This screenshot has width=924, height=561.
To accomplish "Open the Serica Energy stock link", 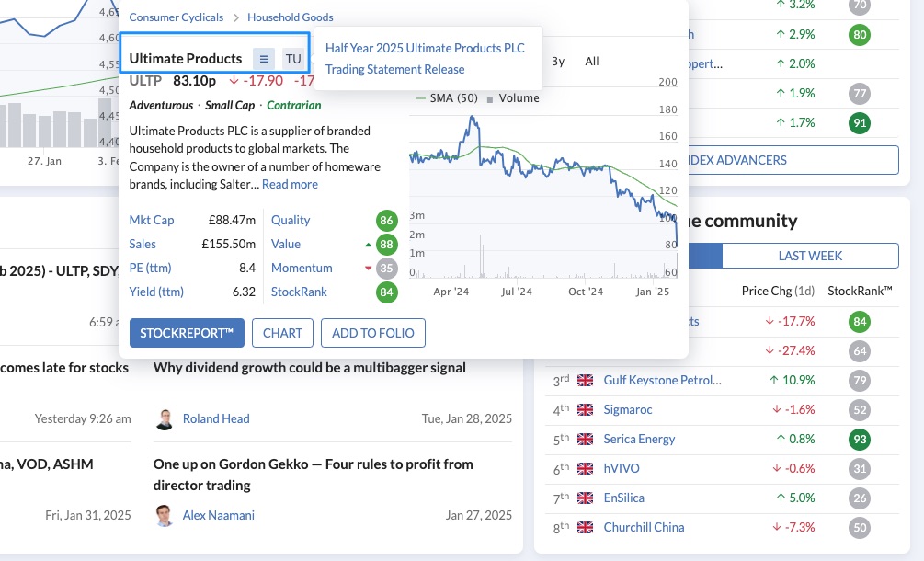I will coord(639,439).
